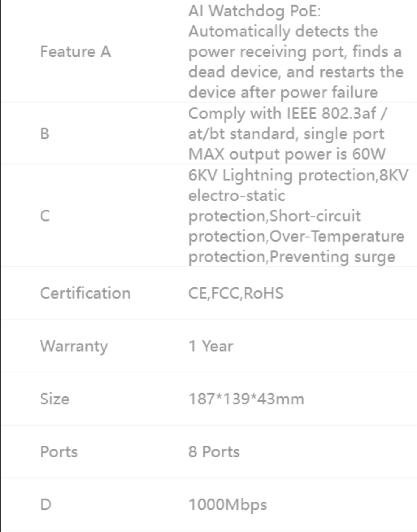Select the AI Watchdog PoE description text
This screenshot has height=532, width=417.
[296, 52]
